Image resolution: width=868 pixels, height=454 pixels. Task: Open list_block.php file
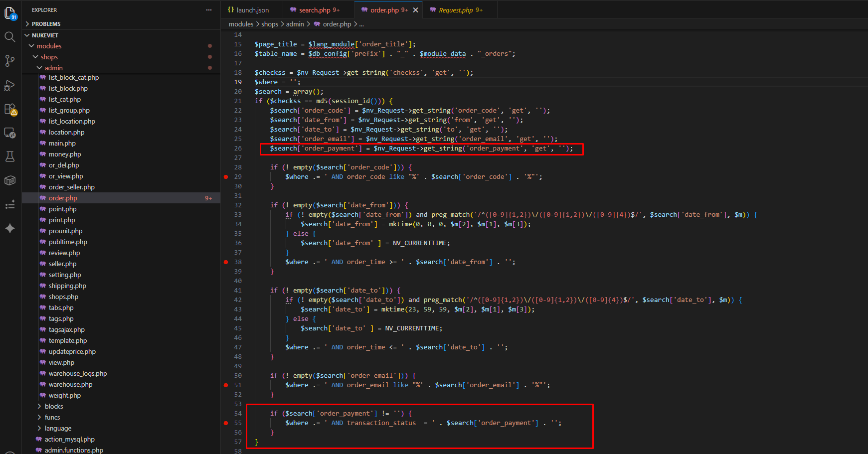68,89
